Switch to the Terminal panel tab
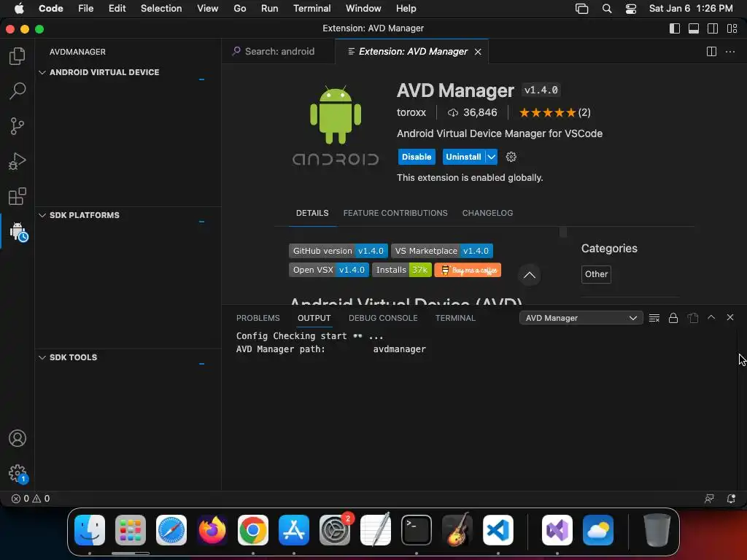This screenshot has height=560, width=747. point(455,318)
